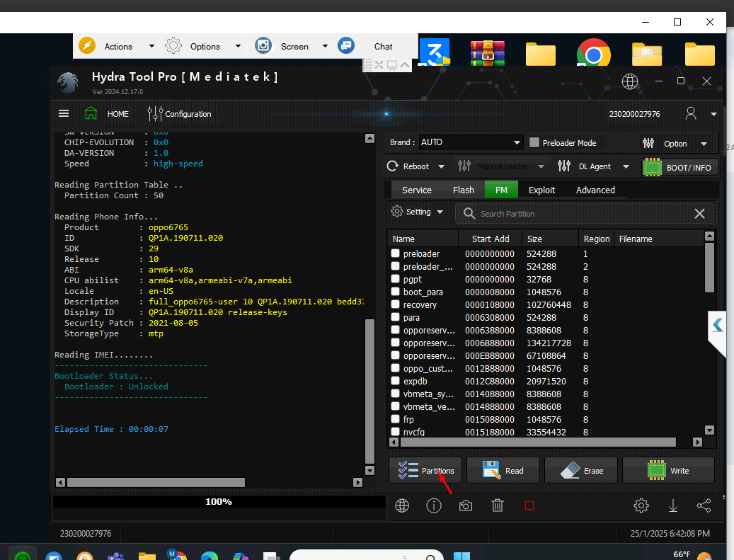
Task: Select the PM tab
Action: (501, 190)
